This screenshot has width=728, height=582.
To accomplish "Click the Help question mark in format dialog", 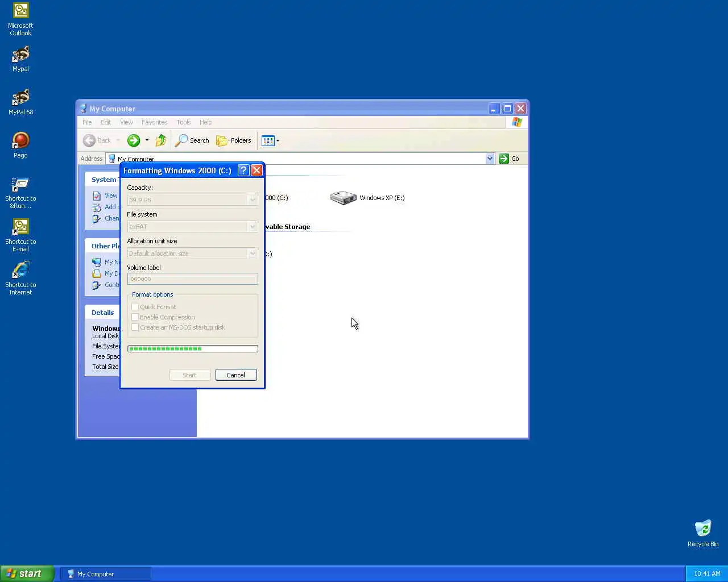I will coord(243,171).
